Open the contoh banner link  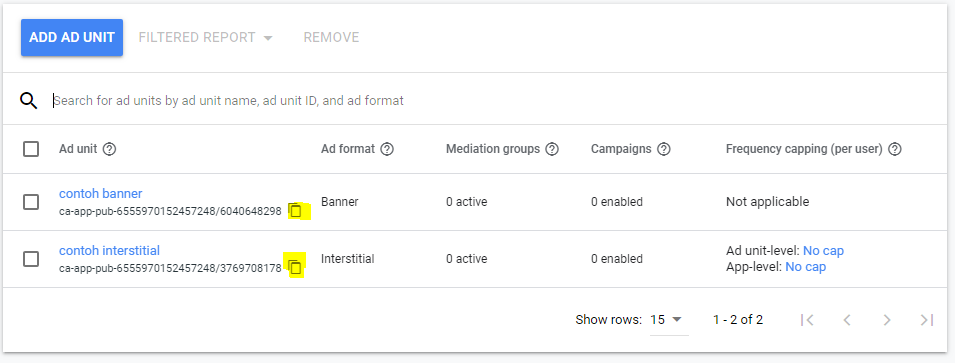100,194
